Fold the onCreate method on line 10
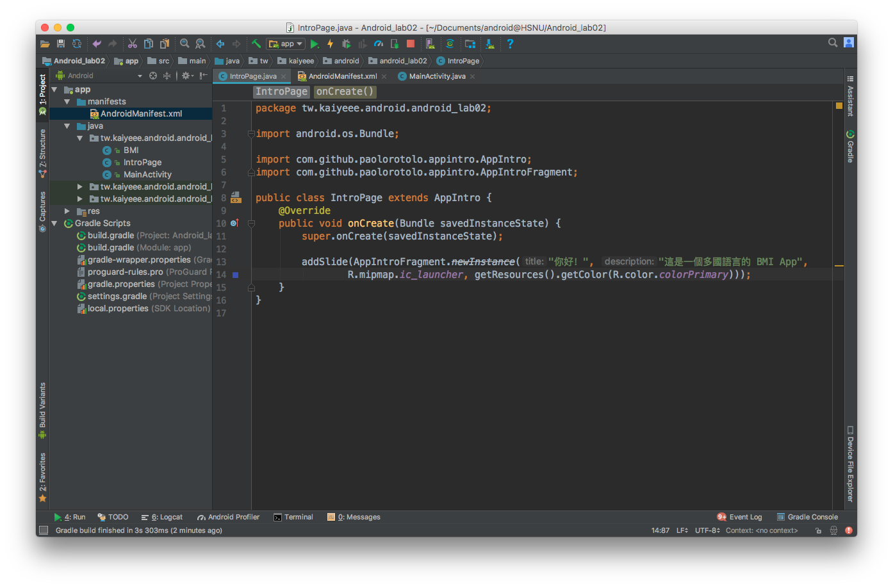The image size is (893, 588). click(251, 224)
